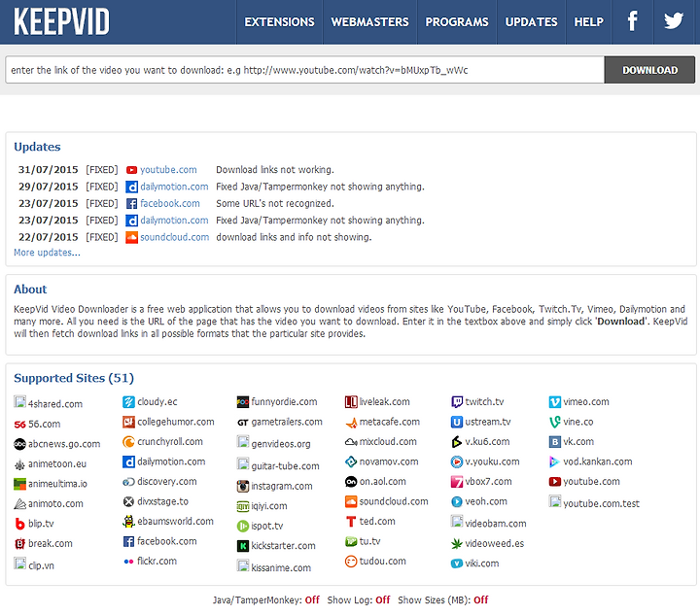Open the KeepVid Twitter bird icon
This screenshot has width=700, height=615.
tap(674, 21)
